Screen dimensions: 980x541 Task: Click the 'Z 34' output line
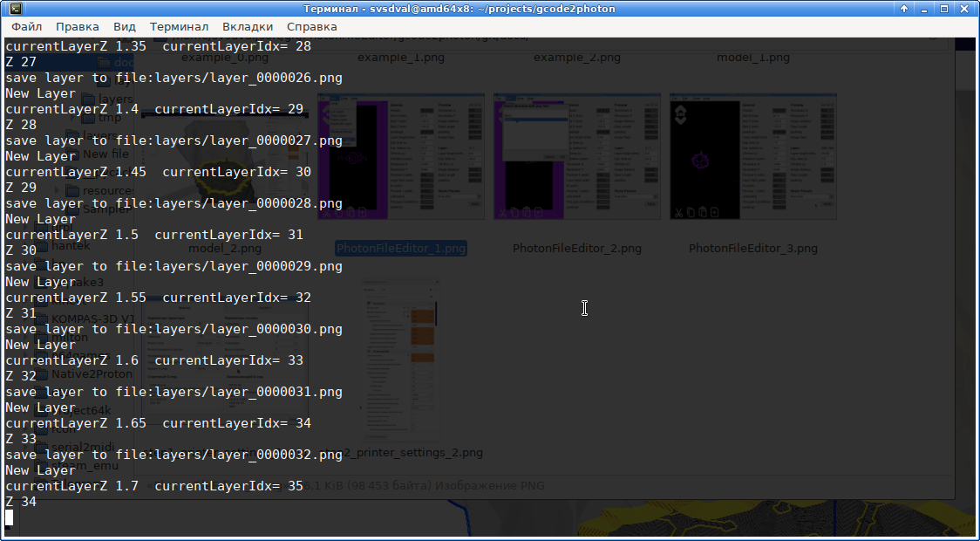pyautogui.click(x=21, y=502)
